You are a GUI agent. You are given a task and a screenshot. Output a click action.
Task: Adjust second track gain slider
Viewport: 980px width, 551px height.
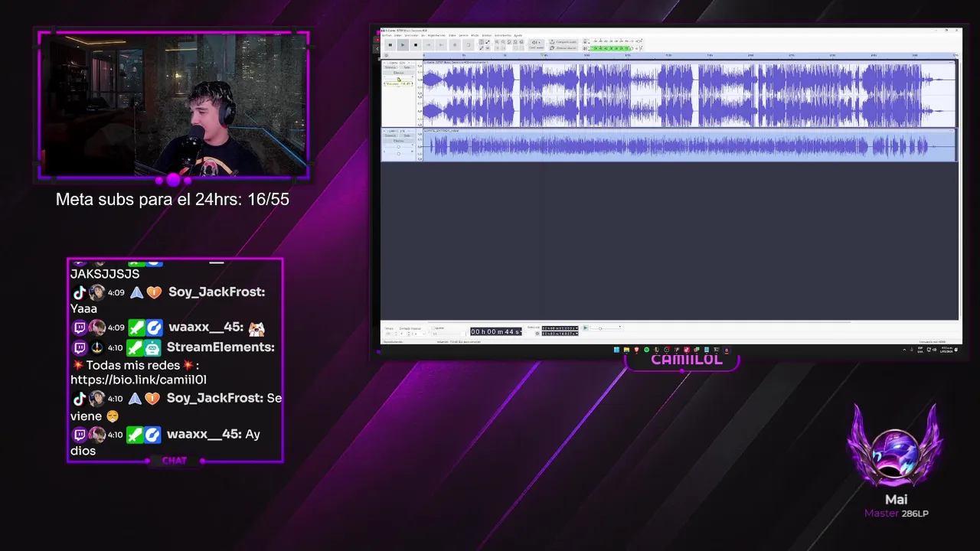(x=399, y=147)
